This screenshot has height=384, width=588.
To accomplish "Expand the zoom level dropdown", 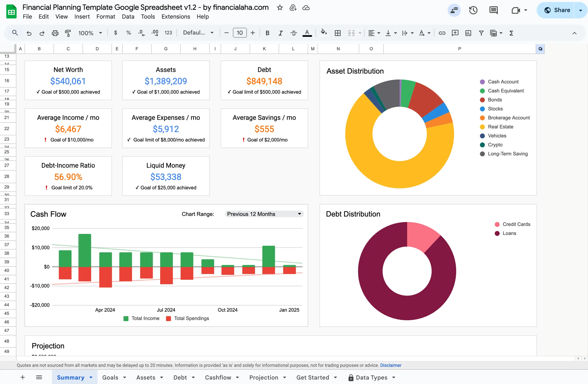I will click(100, 33).
